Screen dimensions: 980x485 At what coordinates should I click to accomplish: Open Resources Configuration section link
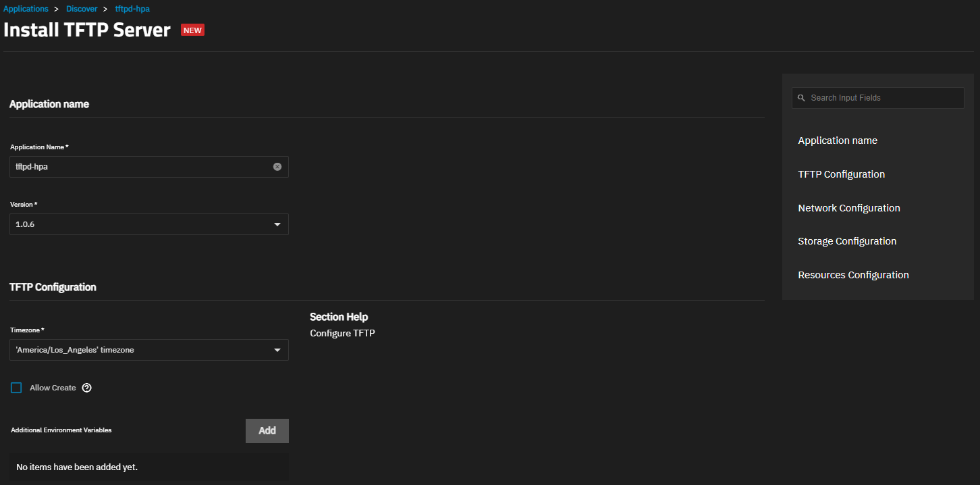(x=853, y=275)
